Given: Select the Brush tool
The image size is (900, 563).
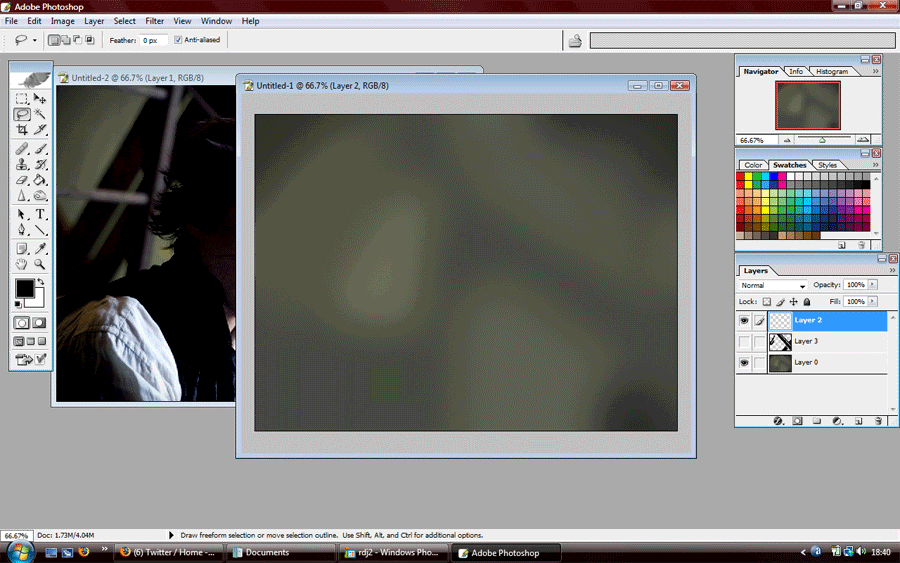Looking at the screenshot, I should click(40, 149).
